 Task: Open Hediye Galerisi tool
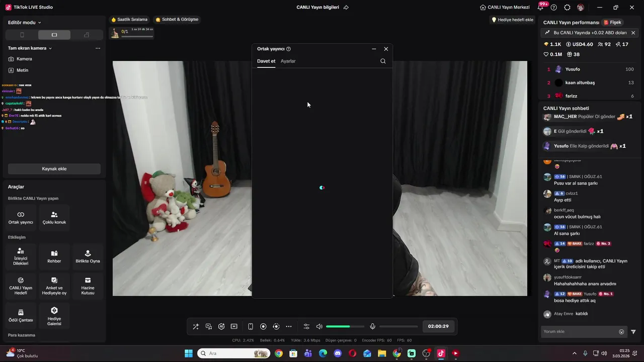click(x=54, y=315)
